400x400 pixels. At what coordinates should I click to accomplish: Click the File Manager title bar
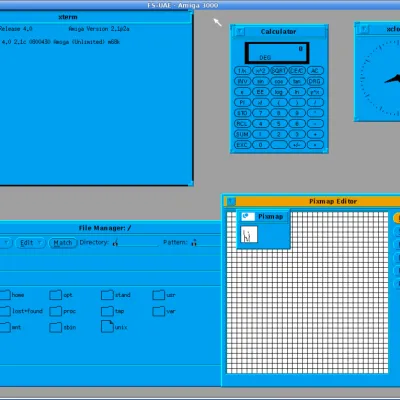click(110, 228)
